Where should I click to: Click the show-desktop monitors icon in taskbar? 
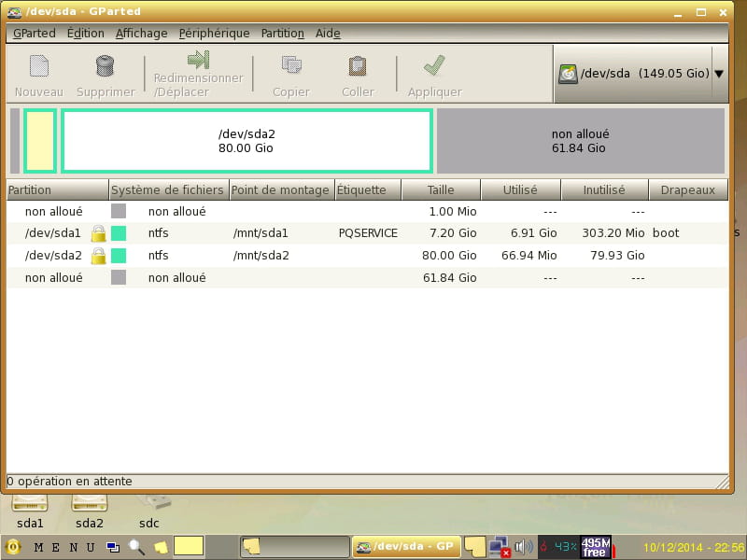[x=113, y=547]
